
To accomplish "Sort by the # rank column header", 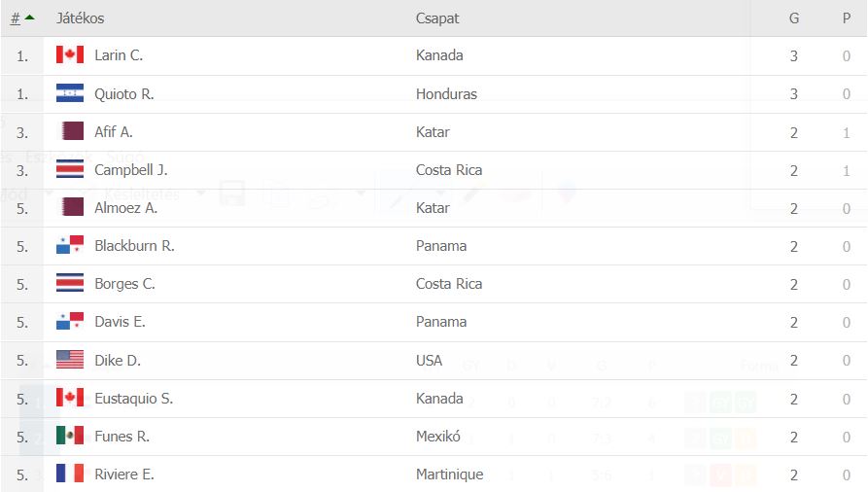I will pyautogui.click(x=16, y=18).
